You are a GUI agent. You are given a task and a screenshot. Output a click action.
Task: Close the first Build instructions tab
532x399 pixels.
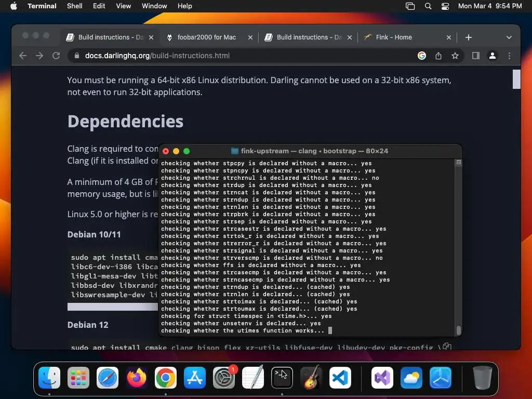click(x=151, y=37)
